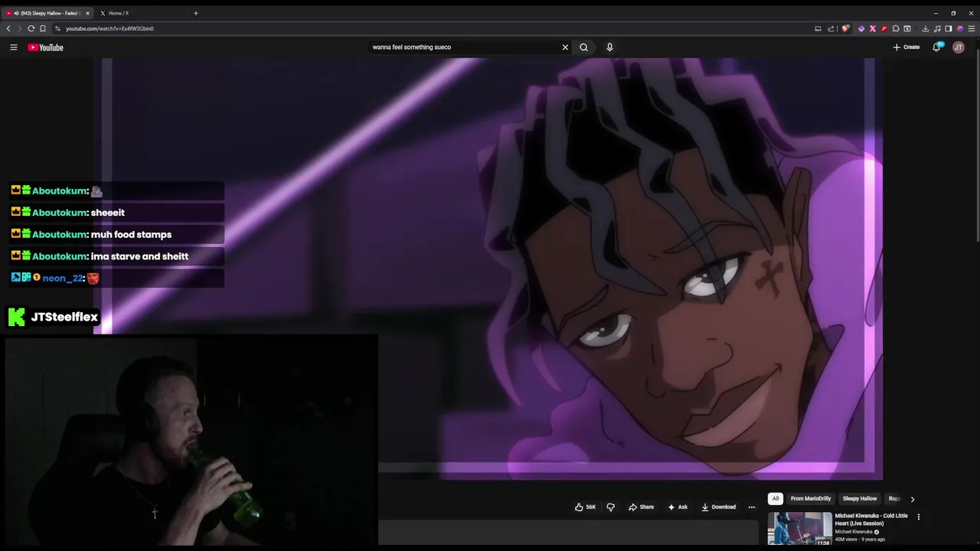Viewport: 980px width, 551px height.
Task: Select the Sleepy Hallow chip
Action: tap(860, 498)
